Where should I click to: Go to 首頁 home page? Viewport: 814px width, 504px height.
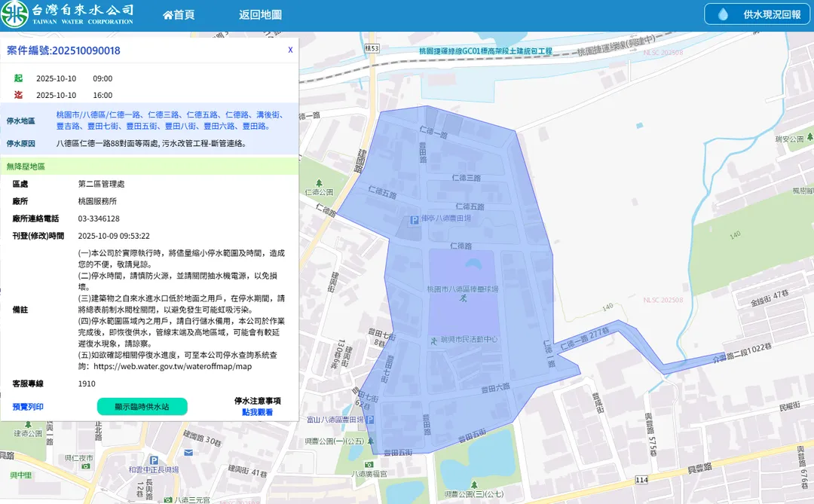(x=179, y=15)
